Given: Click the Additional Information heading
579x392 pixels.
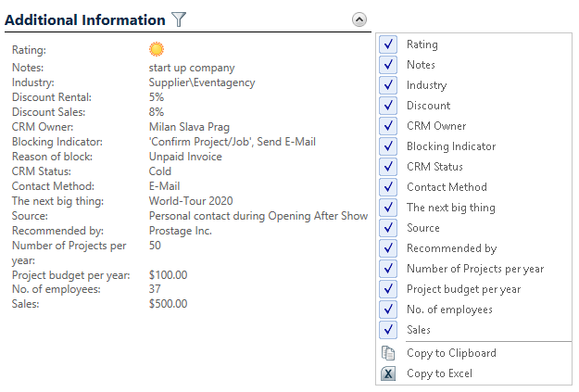Looking at the screenshot, I should click(x=85, y=19).
